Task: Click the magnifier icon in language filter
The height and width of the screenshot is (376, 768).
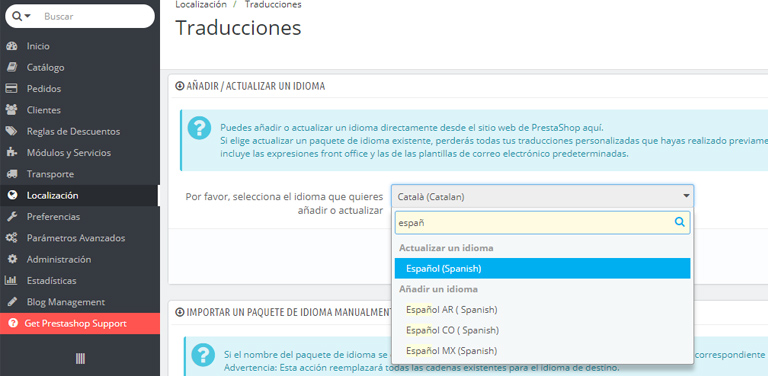Action: [x=679, y=222]
